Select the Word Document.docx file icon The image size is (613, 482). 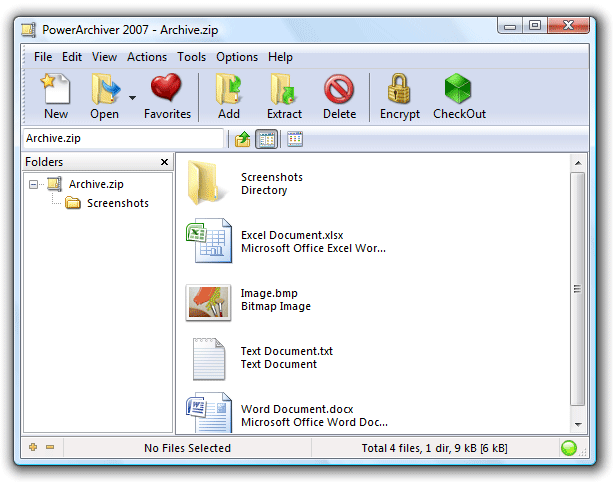(209, 412)
